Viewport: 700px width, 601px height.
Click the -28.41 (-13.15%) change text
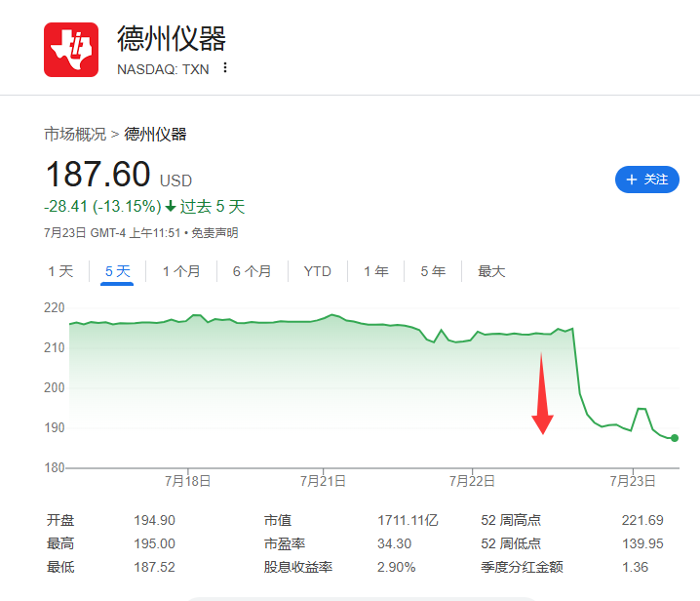point(102,207)
